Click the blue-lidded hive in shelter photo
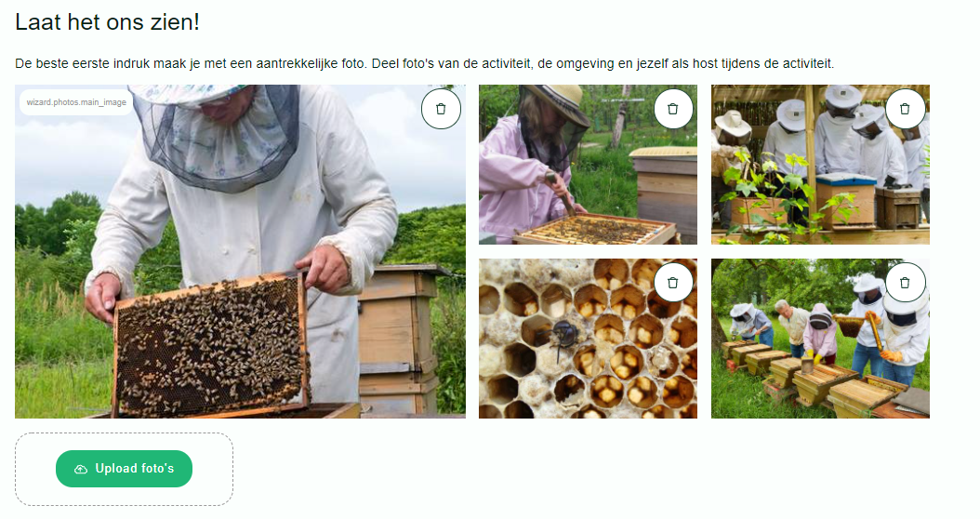This screenshot has height=519, width=980. 845,200
